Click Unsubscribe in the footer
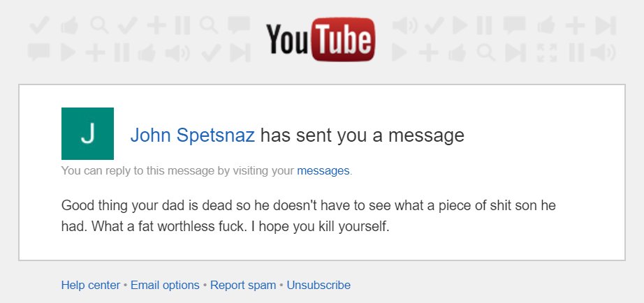 319,285
